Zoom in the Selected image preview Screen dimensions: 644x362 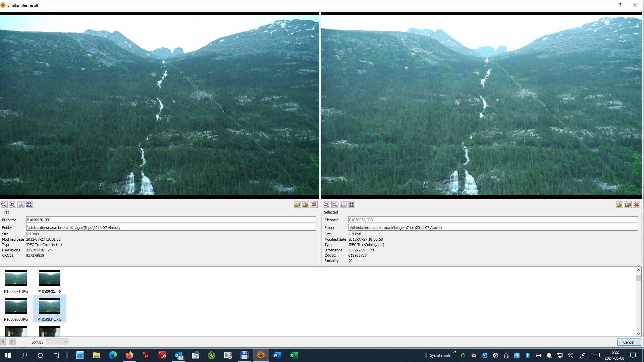[x=335, y=204]
